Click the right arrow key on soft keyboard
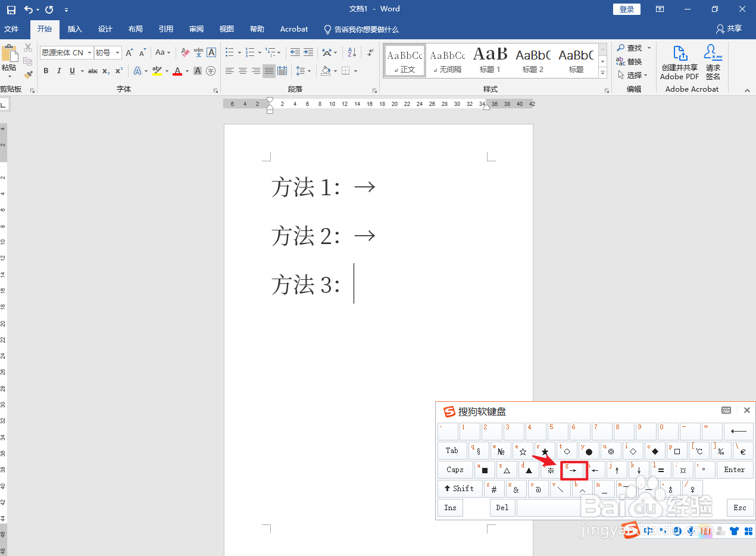 [x=574, y=470]
